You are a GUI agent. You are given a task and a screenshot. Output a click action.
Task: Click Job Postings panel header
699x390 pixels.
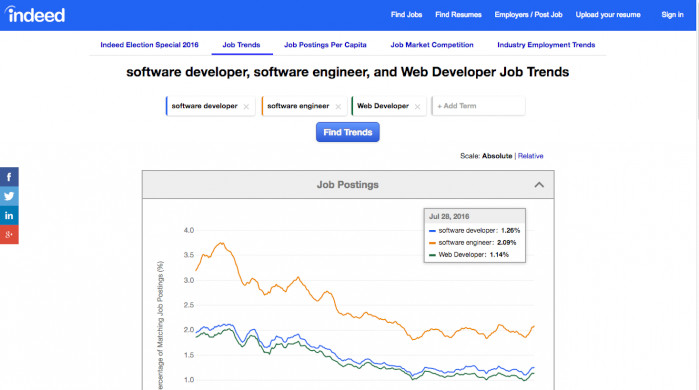[348, 185]
